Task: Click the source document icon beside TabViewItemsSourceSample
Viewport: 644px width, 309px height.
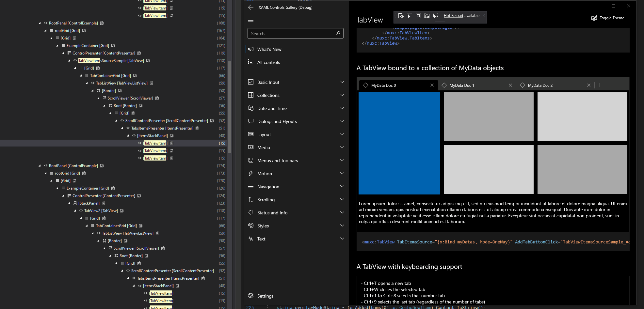Action: point(148,60)
